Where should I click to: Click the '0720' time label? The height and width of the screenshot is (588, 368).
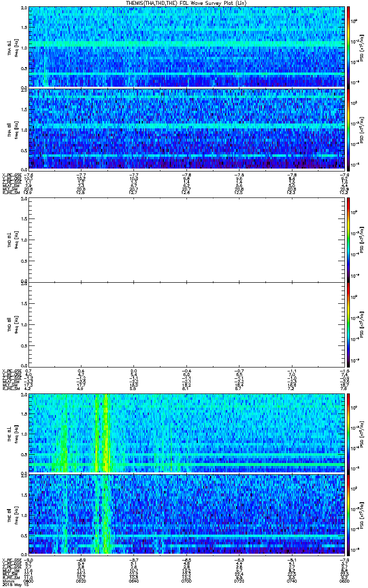239,580
